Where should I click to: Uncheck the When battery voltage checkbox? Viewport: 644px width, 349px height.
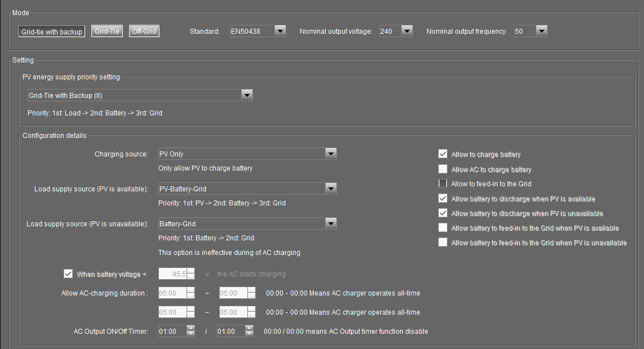point(69,274)
